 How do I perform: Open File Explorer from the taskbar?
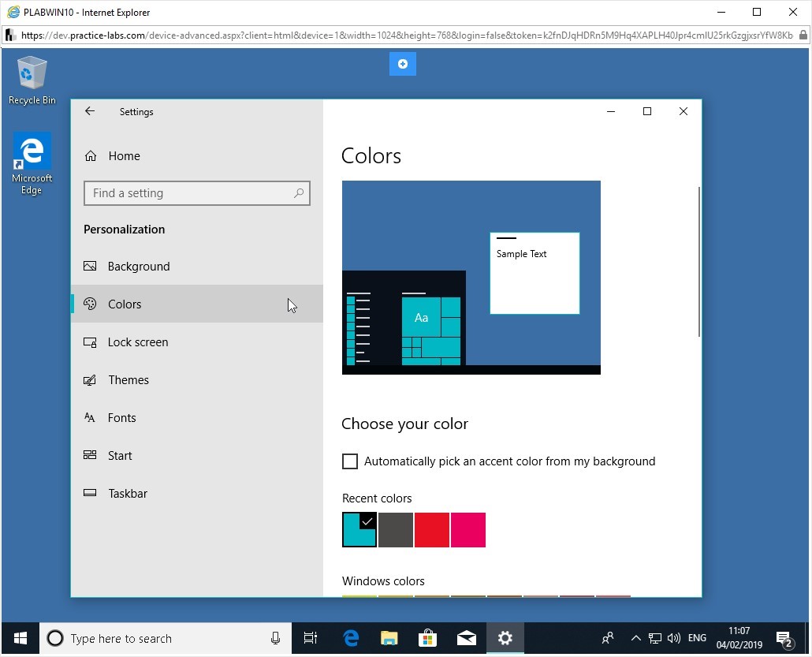(389, 638)
